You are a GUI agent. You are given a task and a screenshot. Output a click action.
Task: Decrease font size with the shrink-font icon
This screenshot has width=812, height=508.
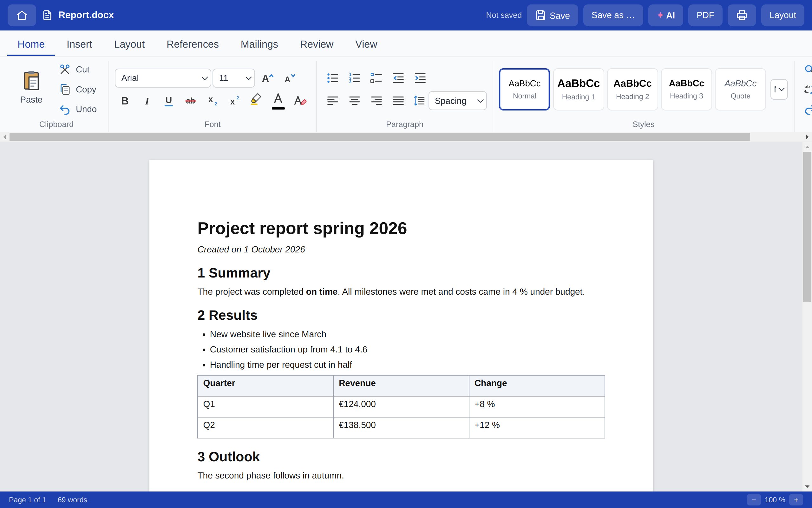(290, 78)
